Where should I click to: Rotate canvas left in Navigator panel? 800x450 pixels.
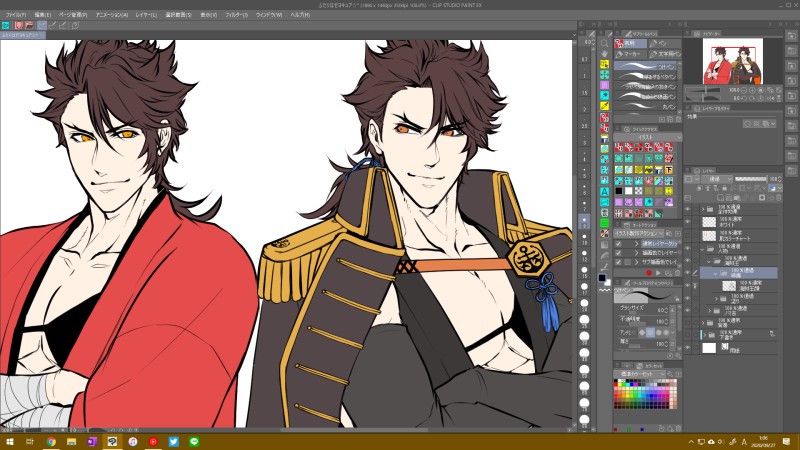click(x=744, y=98)
